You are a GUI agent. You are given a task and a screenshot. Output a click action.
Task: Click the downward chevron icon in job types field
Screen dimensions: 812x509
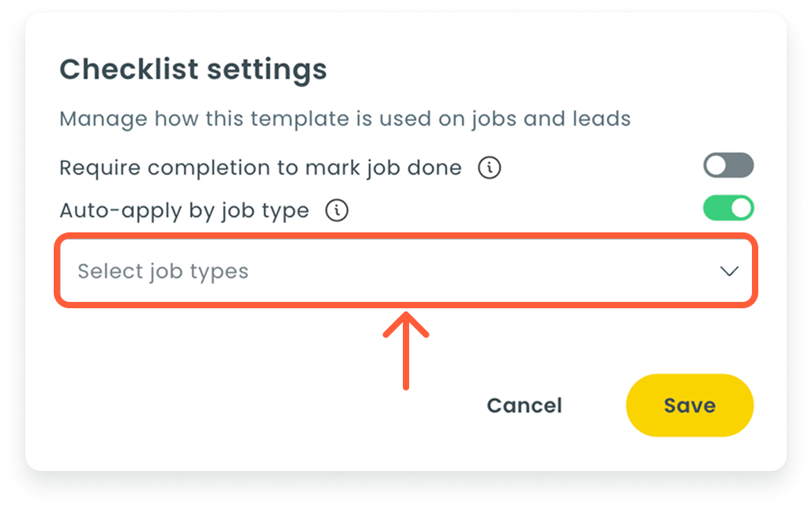(728, 271)
